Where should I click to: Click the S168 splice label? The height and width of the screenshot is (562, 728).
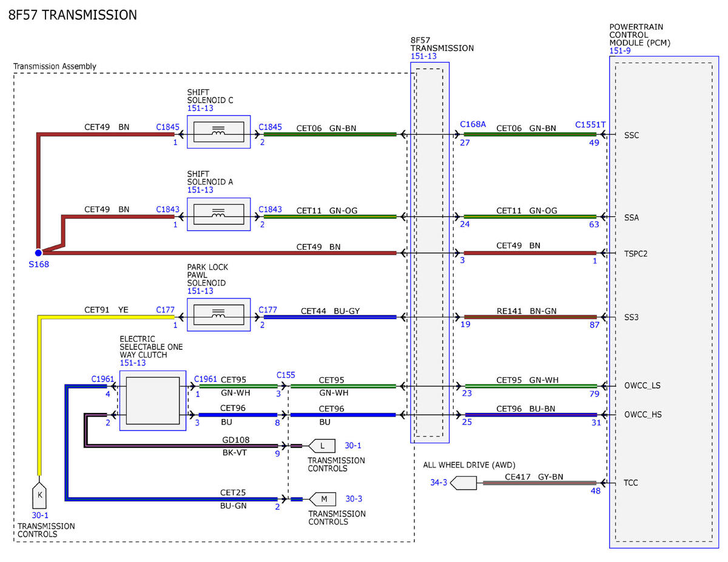[x=38, y=264]
